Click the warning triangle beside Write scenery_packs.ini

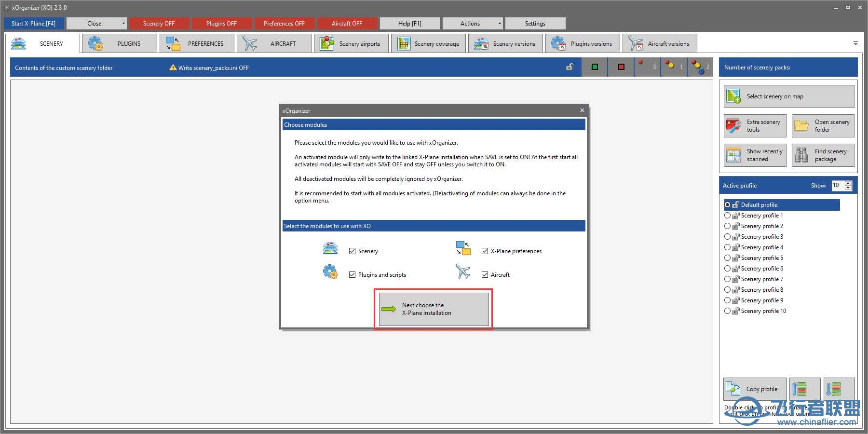pos(173,68)
